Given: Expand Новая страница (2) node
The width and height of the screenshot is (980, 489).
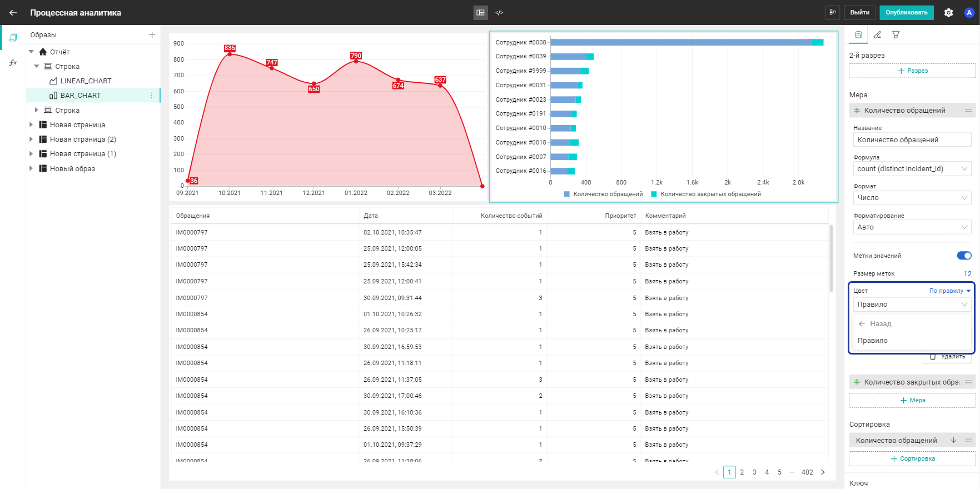Looking at the screenshot, I should 31,139.
